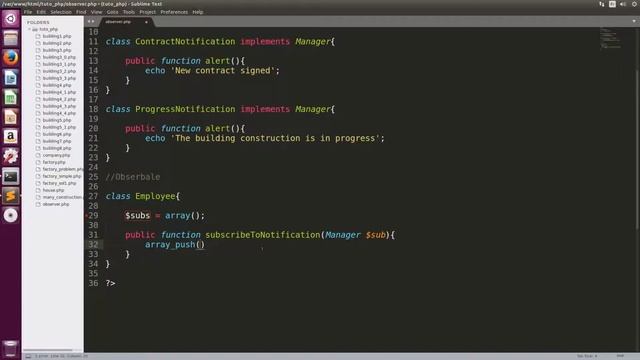Screen dimensions: 640x360
Task: Click the //Obserbale comment on line 25
Action: click(133, 177)
